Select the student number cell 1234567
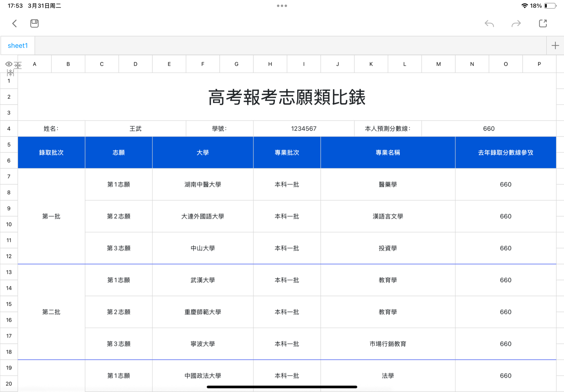 [x=304, y=129]
